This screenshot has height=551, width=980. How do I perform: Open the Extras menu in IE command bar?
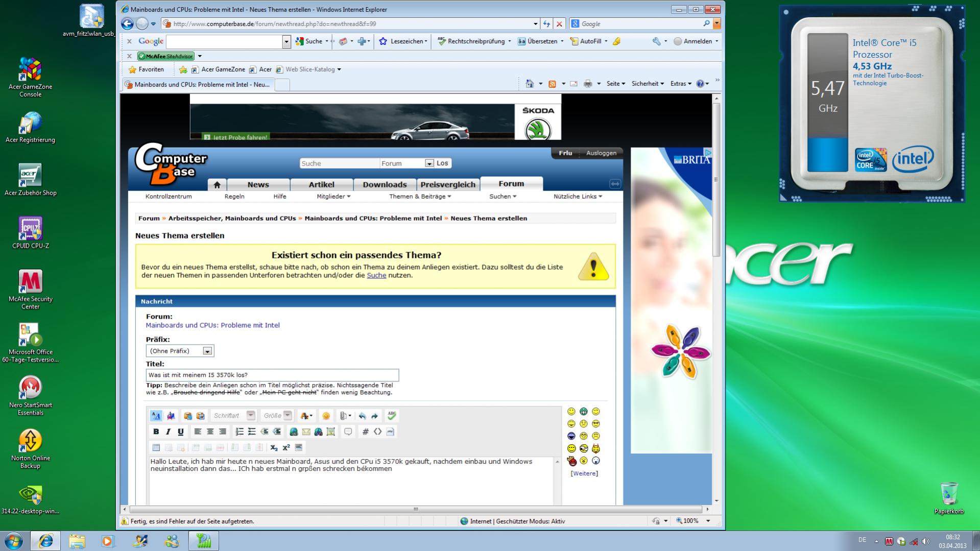click(681, 84)
